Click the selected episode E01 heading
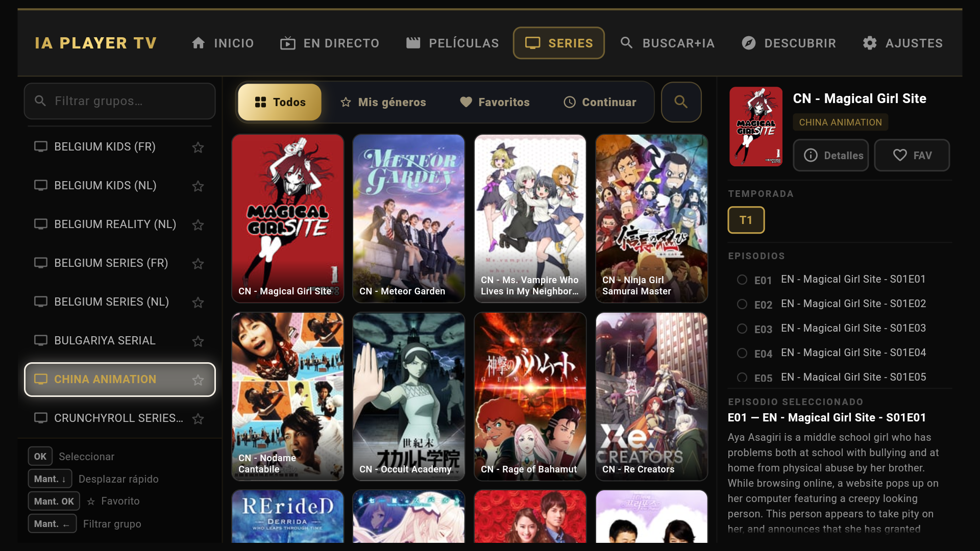 (x=827, y=417)
